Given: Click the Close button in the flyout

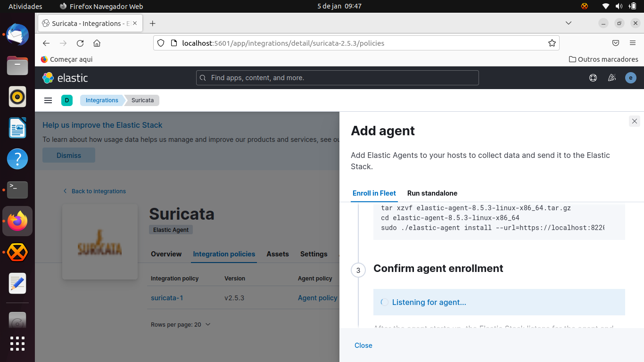Looking at the screenshot, I should click(x=363, y=346).
